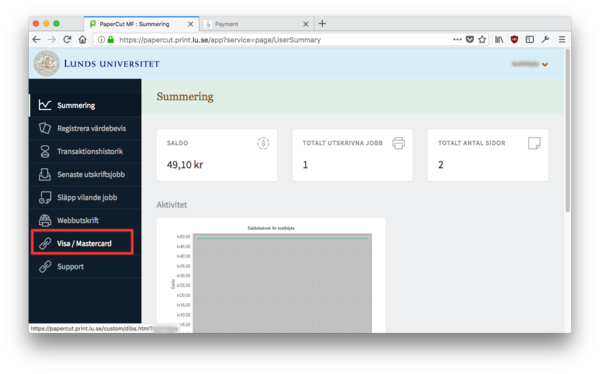The height and width of the screenshot is (374, 600).
Task: Bookmark this page with the star icon
Action: (x=482, y=39)
